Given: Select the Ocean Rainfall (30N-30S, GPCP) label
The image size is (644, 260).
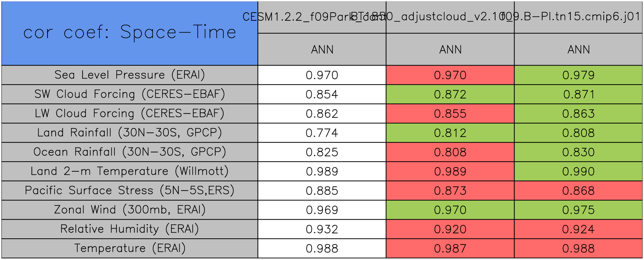Looking at the screenshot, I should (x=130, y=152).
